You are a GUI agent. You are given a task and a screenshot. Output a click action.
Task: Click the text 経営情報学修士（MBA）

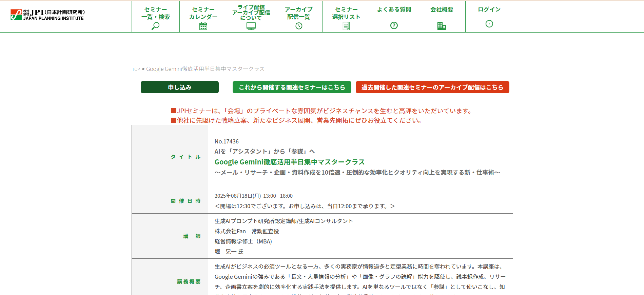(x=243, y=241)
